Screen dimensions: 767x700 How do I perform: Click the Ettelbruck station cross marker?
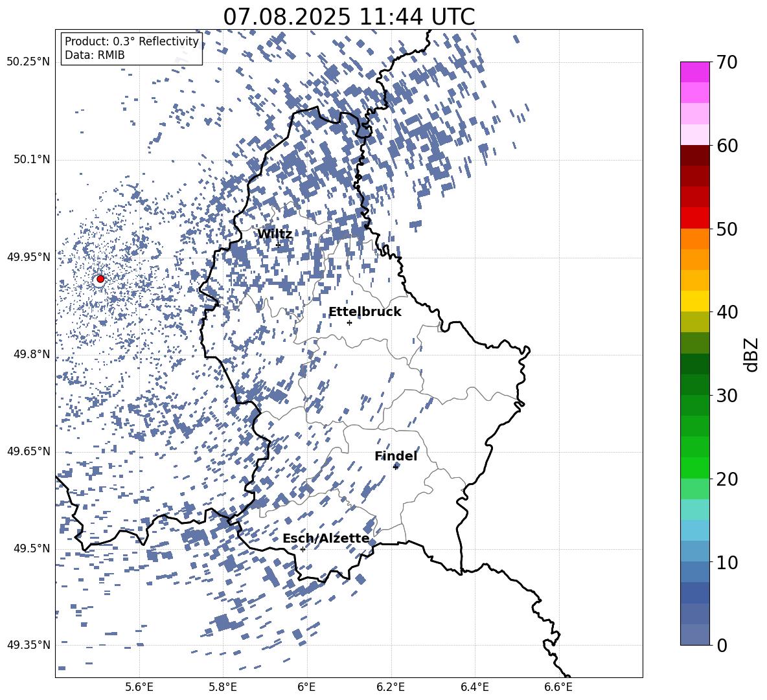tap(349, 322)
